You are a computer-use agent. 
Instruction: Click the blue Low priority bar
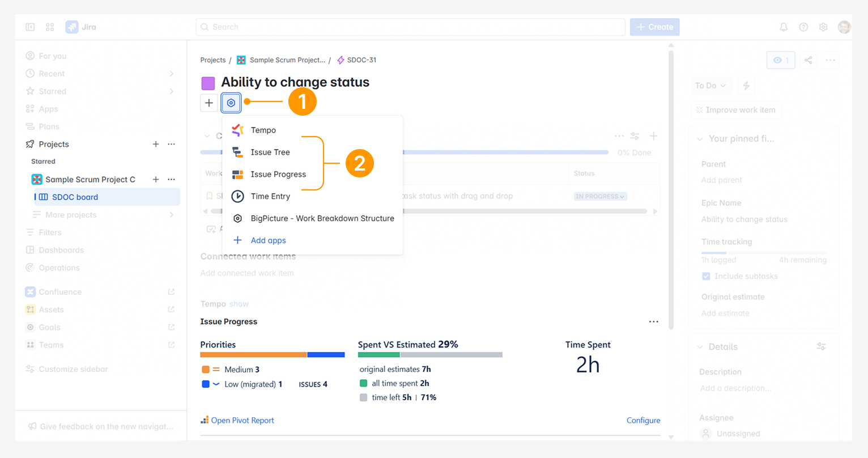[x=326, y=355]
